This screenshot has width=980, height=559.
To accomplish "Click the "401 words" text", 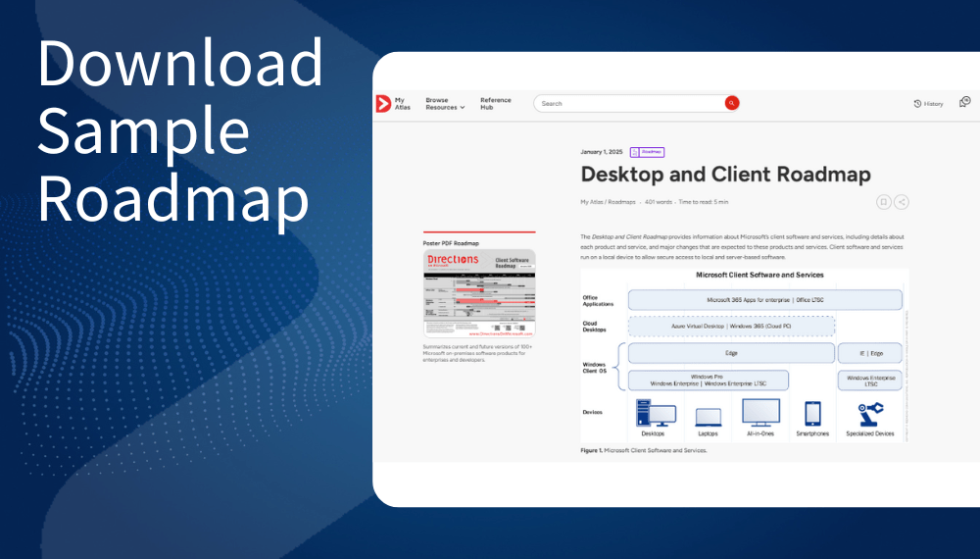I will tap(659, 202).
